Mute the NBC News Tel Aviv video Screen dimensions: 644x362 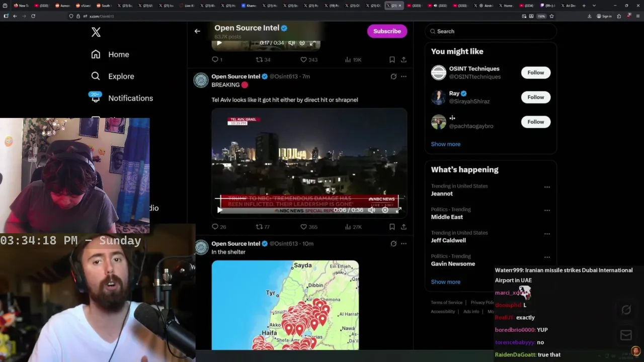click(x=371, y=210)
